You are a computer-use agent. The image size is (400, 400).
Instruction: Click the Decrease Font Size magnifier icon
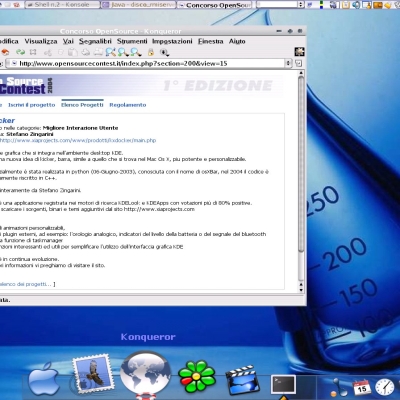click(135, 52)
